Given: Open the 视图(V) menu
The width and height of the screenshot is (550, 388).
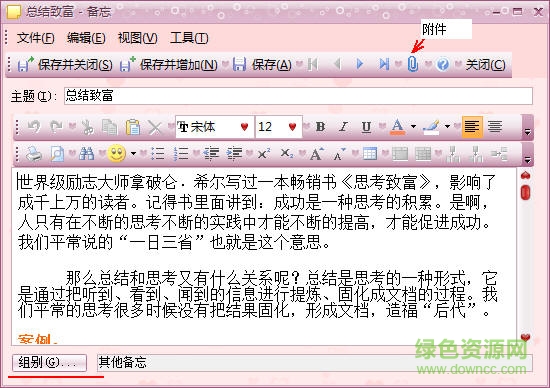Looking at the screenshot, I should (138, 38).
